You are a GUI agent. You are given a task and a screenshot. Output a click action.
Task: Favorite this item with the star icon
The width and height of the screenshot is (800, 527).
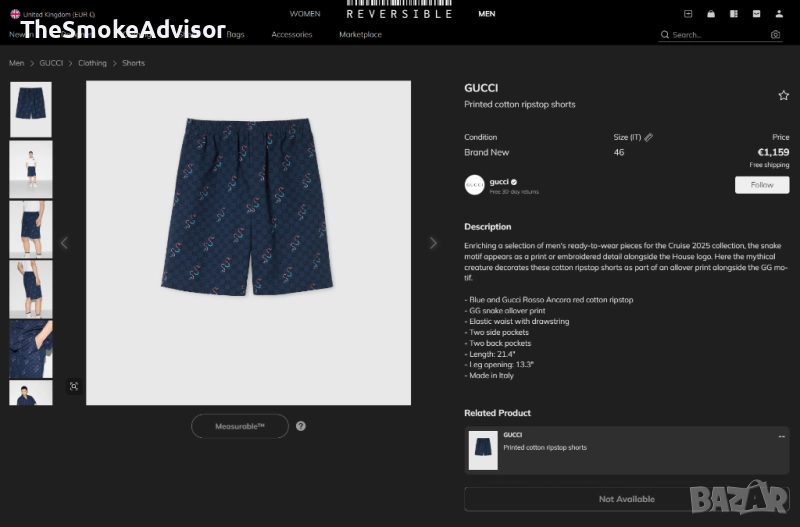784,95
